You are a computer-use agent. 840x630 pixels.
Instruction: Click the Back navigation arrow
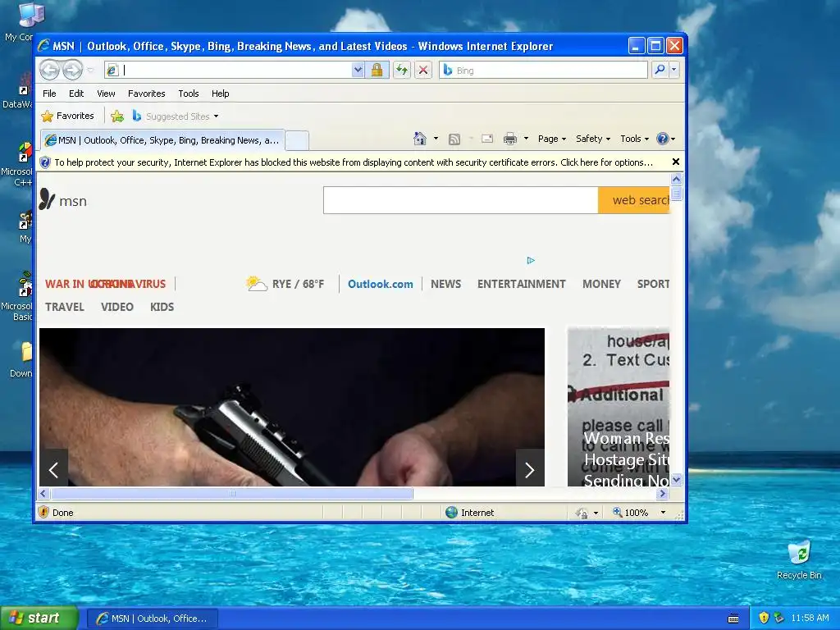pos(50,70)
